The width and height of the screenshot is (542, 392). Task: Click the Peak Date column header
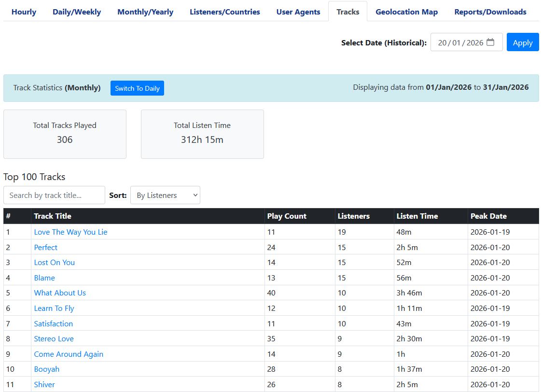pyautogui.click(x=488, y=216)
